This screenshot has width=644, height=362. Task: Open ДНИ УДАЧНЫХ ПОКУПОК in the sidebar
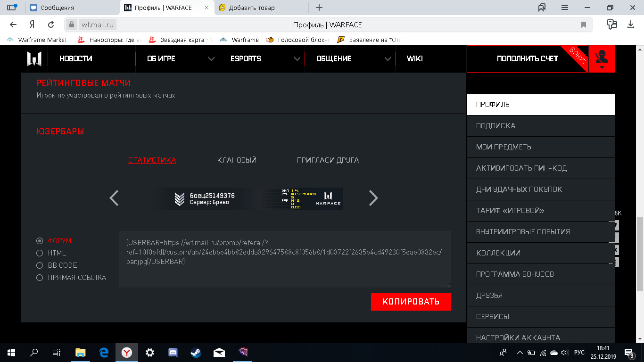tap(541, 189)
